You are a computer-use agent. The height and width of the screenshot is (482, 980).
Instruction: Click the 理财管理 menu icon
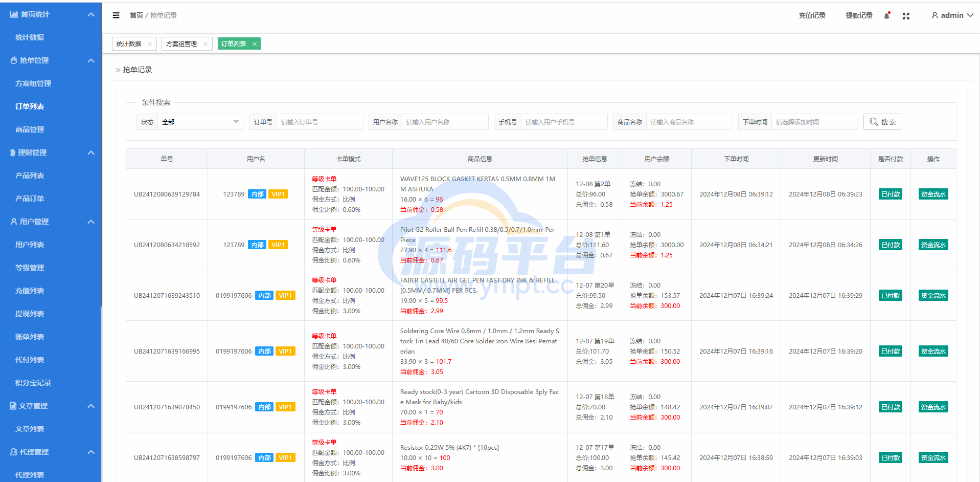[13, 152]
